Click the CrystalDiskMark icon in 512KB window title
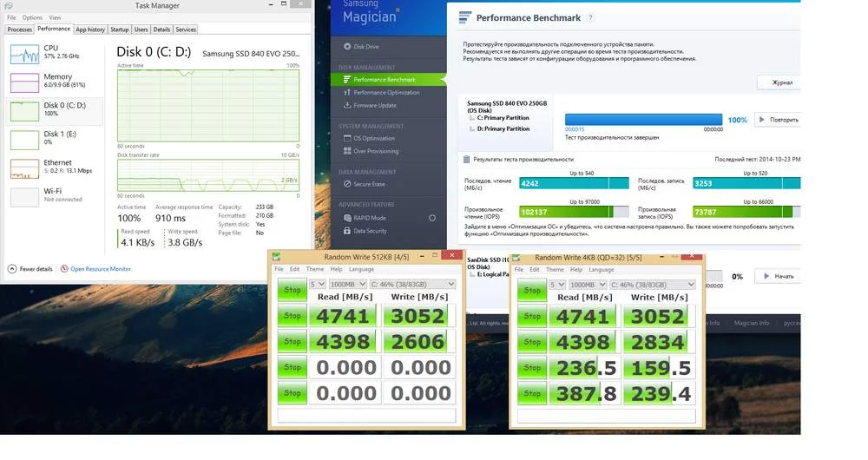 click(276, 256)
